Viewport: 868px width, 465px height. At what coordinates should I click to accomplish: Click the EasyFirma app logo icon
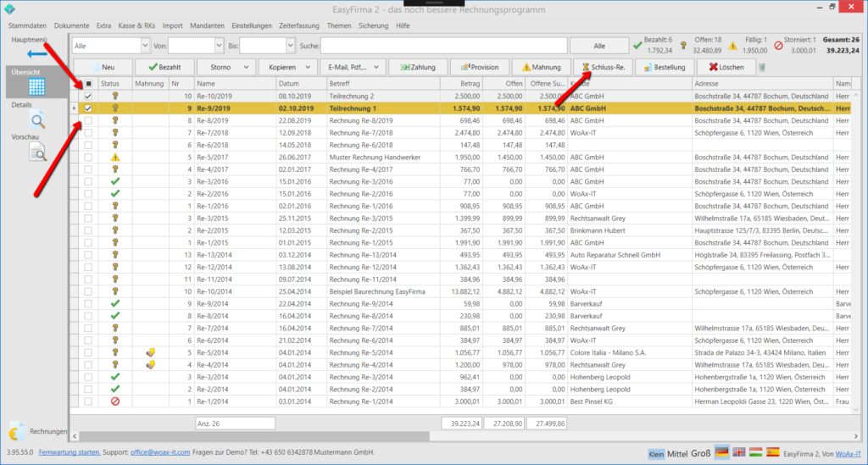9,8
